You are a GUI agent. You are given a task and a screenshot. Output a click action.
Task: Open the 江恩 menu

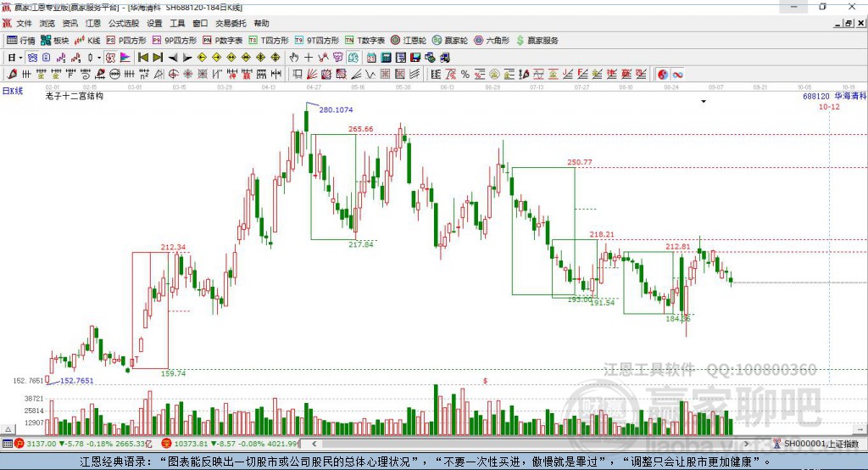click(x=93, y=23)
